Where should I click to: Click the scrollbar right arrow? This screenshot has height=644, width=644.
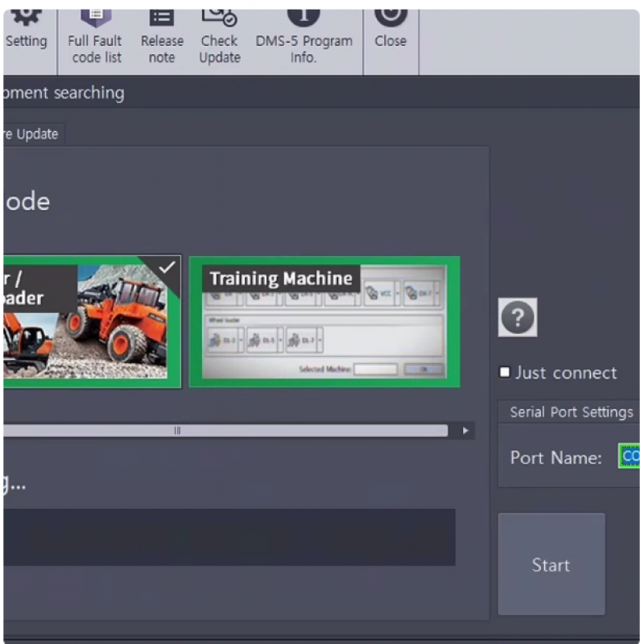[x=465, y=431]
